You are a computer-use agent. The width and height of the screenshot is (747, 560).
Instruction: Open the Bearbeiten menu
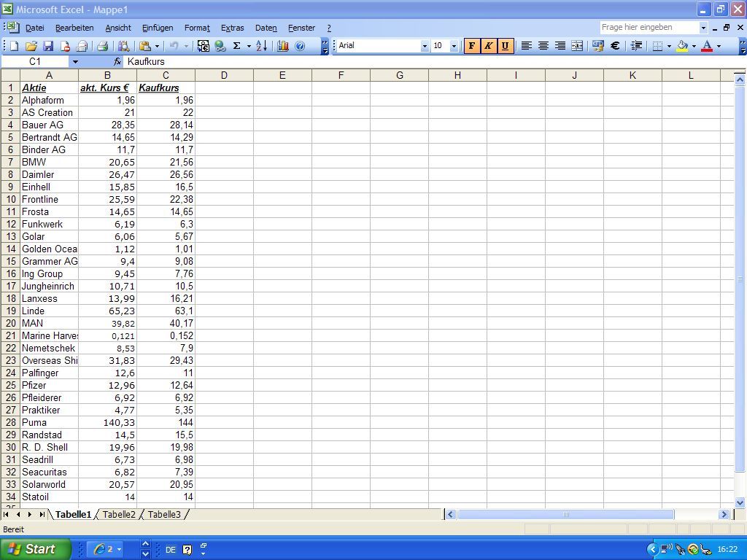point(74,28)
